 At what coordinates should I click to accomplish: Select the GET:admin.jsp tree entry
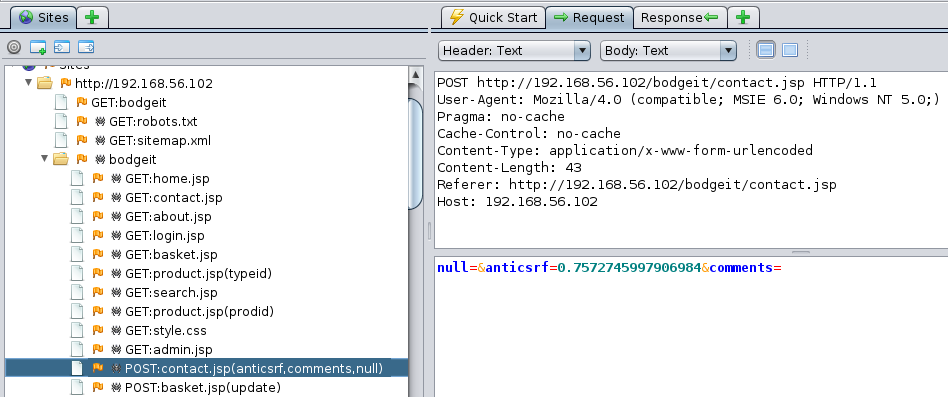(169, 350)
